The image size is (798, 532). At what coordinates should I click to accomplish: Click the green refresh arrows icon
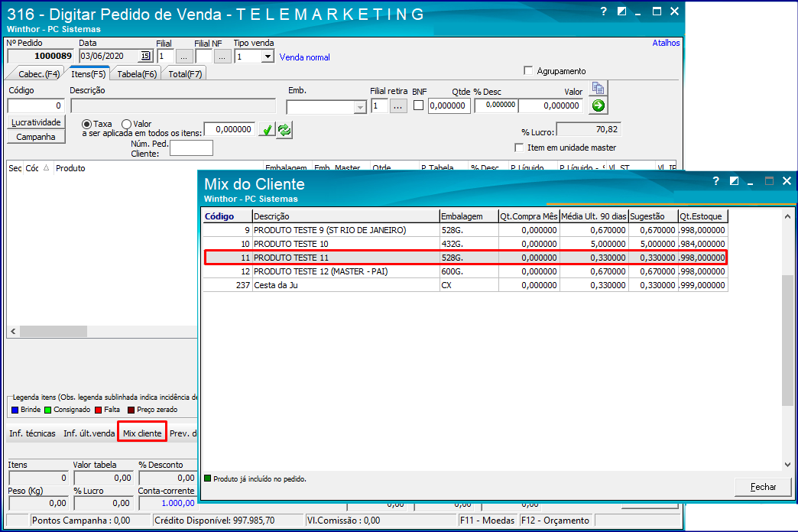pyautogui.click(x=284, y=130)
